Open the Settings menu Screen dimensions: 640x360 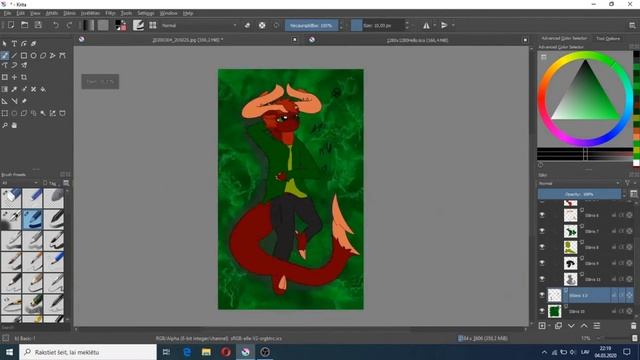click(145, 13)
